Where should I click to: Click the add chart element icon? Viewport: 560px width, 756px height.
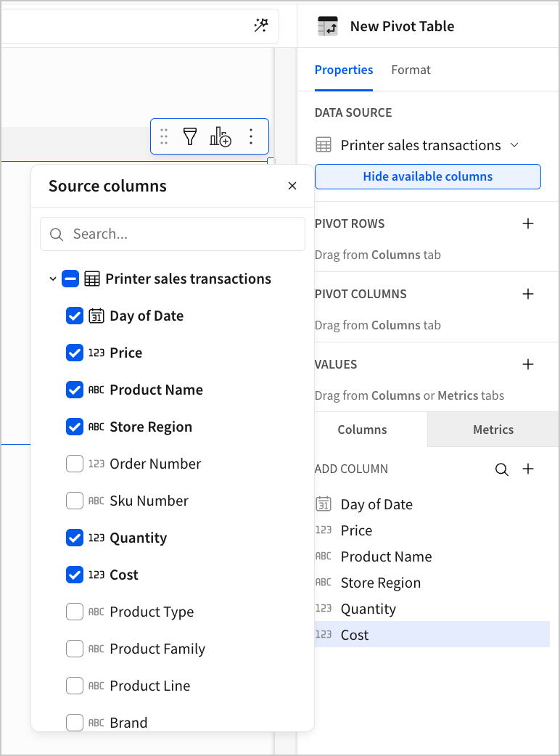point(220,136)
